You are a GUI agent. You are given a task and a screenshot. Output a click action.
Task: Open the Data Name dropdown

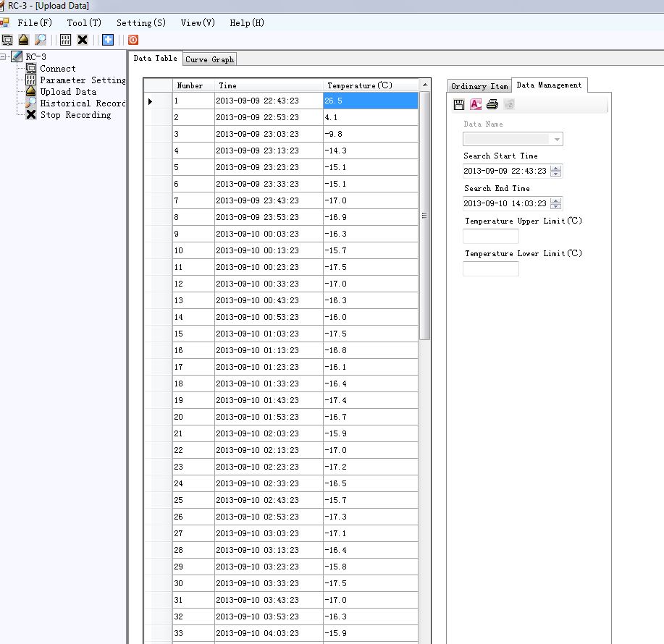point(558,139)
